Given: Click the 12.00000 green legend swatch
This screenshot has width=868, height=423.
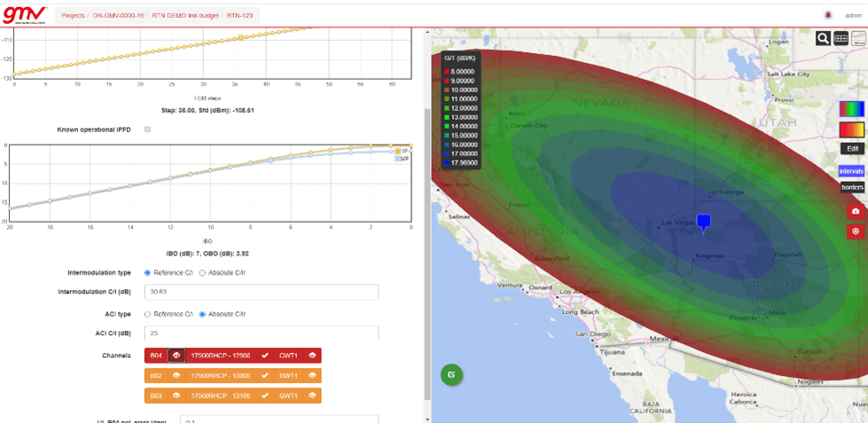Looking at the screenshot, I should click(x=446, y=108).
